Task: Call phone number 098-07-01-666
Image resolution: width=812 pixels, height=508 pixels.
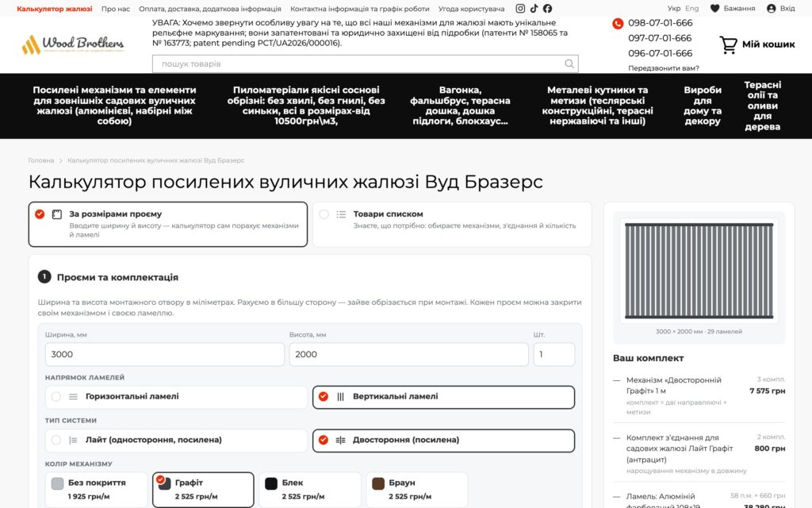Action: click(x=660, y=23)
